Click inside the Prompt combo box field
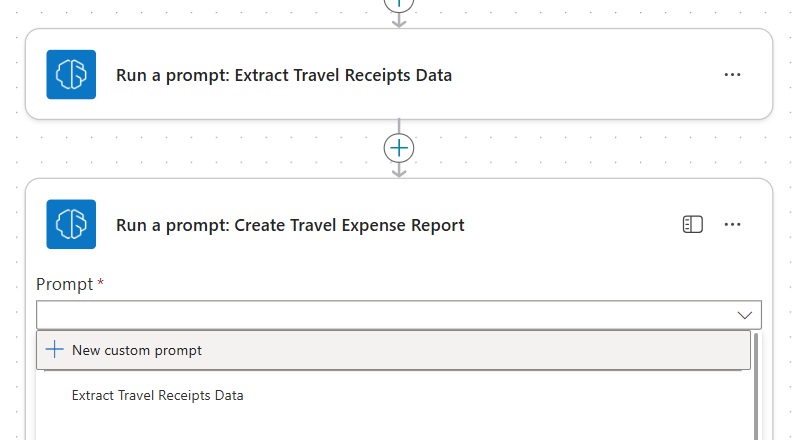Viewport: 807px width, 440px height. [x=380, y=315]
